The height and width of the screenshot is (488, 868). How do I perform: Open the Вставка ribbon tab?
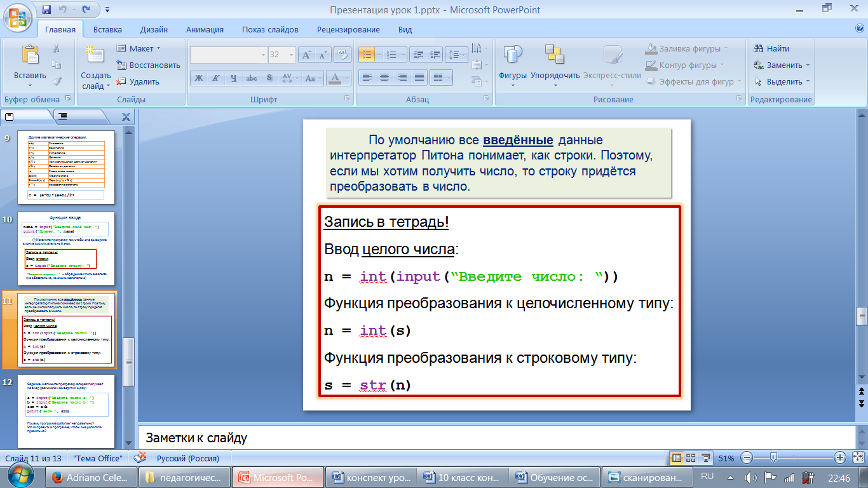pos(107,29)
